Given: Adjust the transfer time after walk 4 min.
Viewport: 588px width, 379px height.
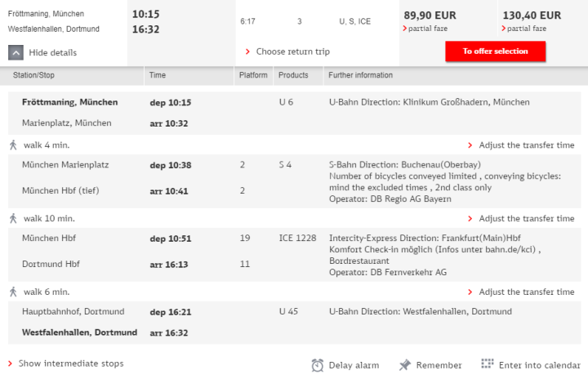Looking at the screenshot, I should (x=526, y=145).
